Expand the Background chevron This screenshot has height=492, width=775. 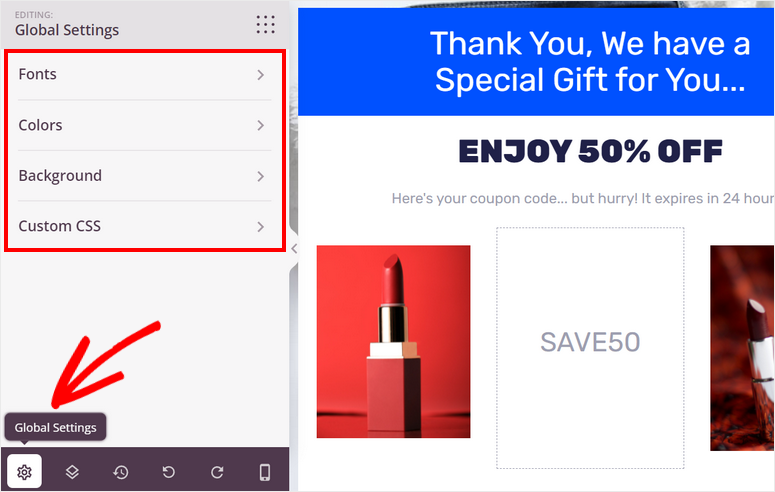[260, 177]
